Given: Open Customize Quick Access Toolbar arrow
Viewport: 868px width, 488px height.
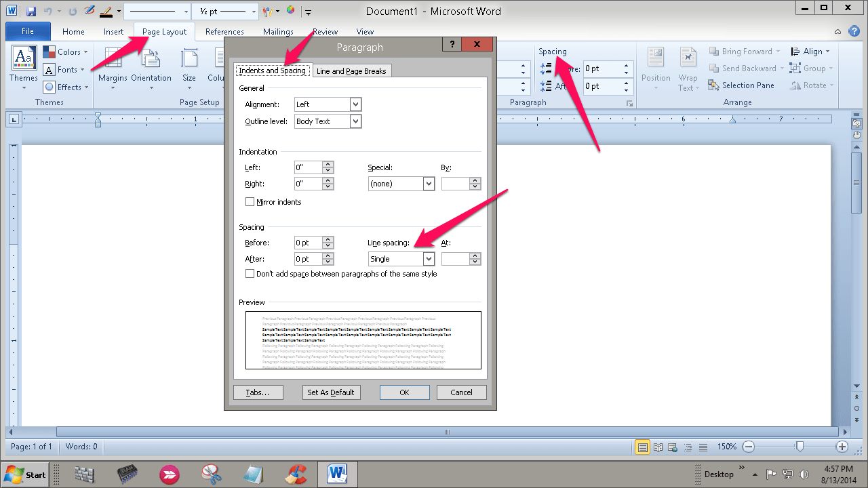Looking at the screenshot, I should pos(309,12).
